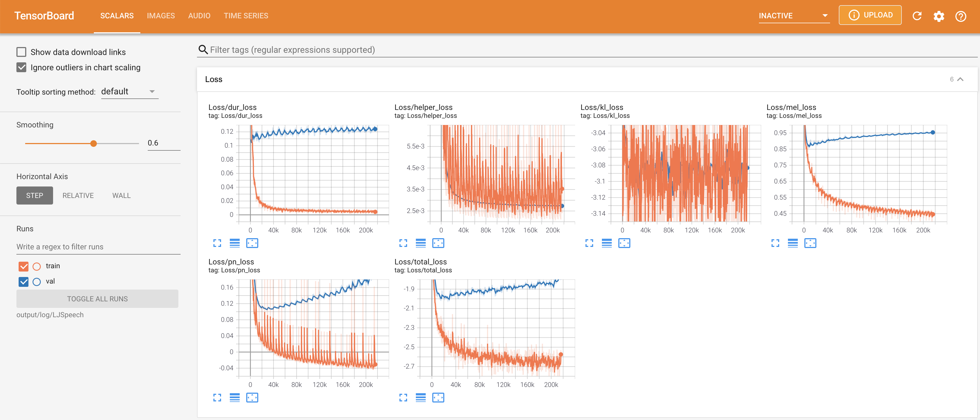Open the INACTIVE dashboards dropdown
Screen dimensions: 980x420
point(794,16)
